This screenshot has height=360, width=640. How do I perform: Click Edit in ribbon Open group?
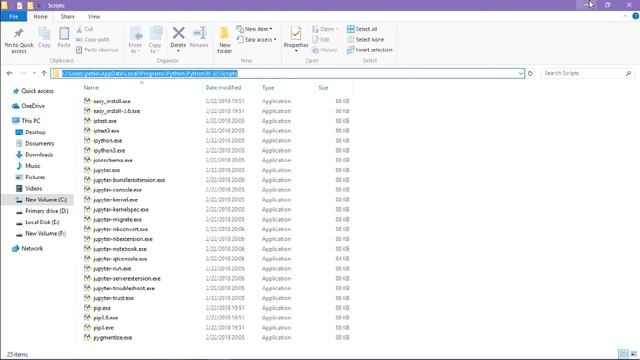(x=321, y=40)
